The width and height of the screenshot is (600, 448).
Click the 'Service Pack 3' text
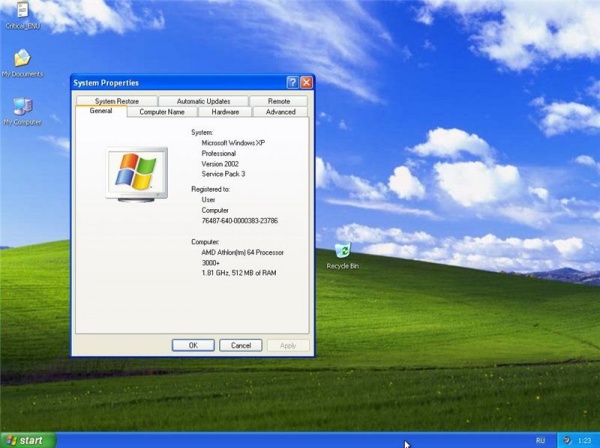click(223, 174)
